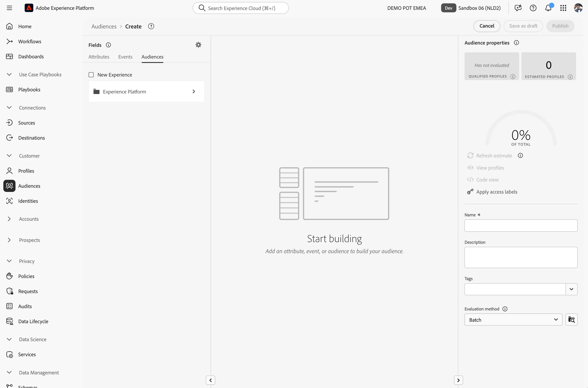The image size is (588, 388).
Task: Expand the Experience Platform folder
Action: [146, 92]
